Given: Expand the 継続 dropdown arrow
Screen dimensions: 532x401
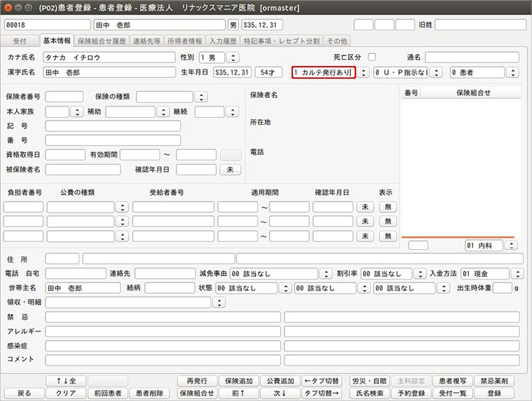Looking at the screenshot, I should coord(233,111).
